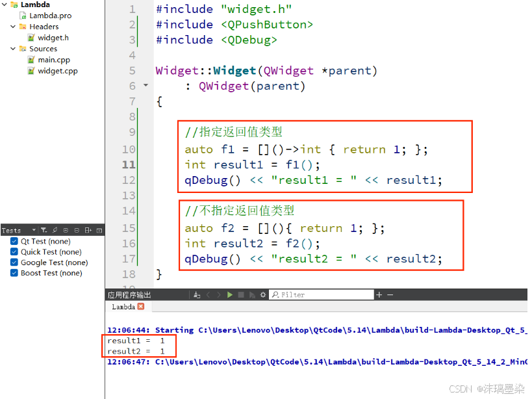Viewport: 532px width, 399px height.
Task: Select the Lambda project root label
Action: 35,5
